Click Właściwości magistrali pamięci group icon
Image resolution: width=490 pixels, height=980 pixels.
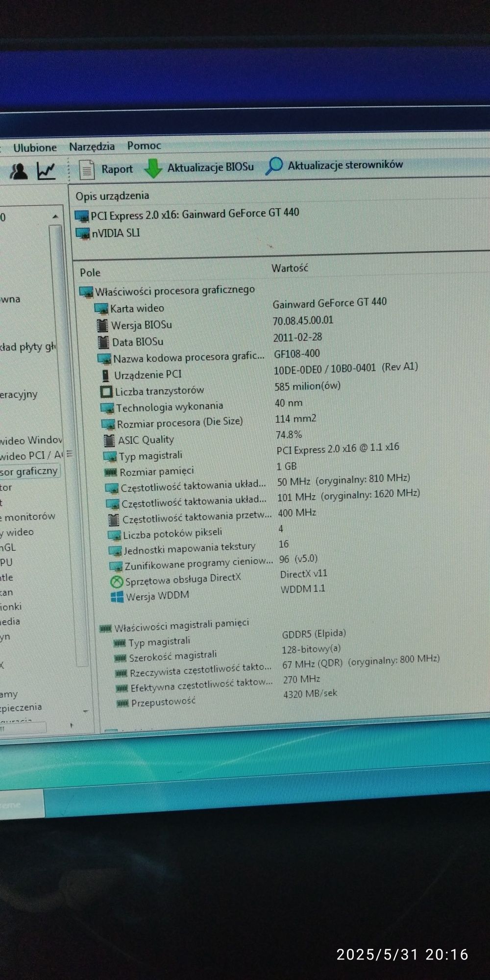(x=105, y=628)
